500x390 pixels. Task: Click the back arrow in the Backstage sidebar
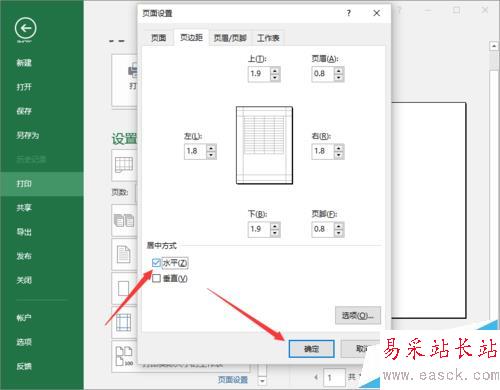26,29
